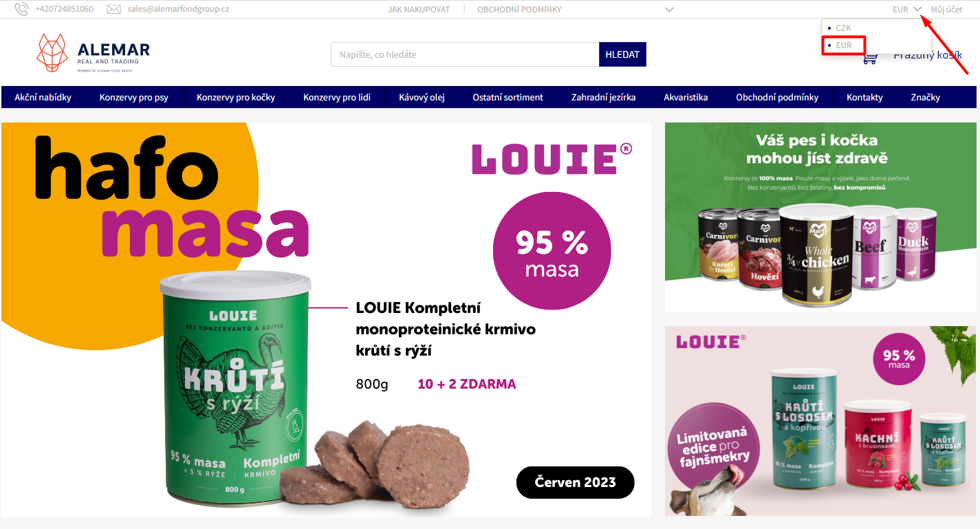980x529 pixels.
Task: Open the healthy cans green banner
Action: (x=820, y=217)
